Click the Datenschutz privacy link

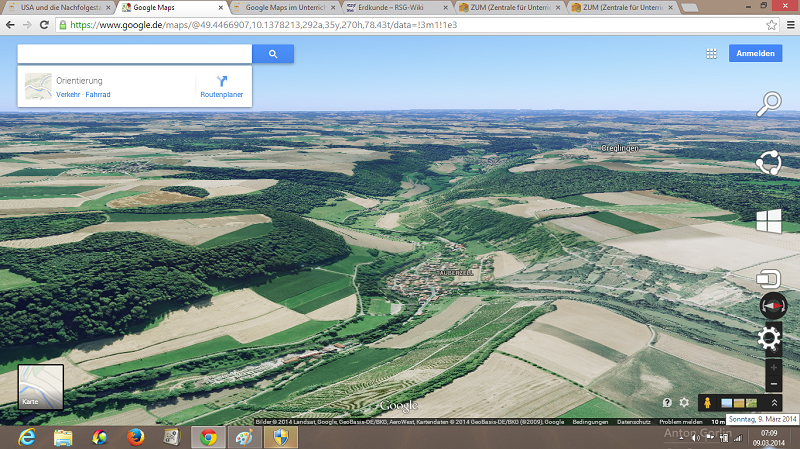(634, 422)
